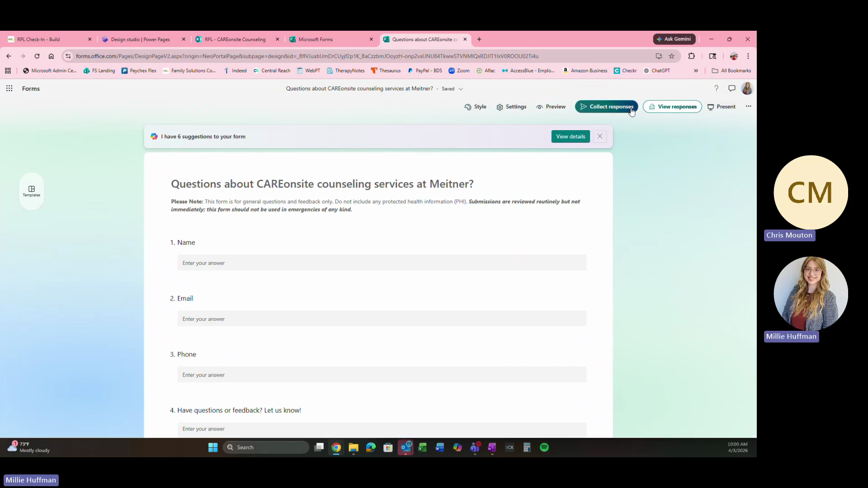Select Millie Huffman participant video
The height and width of the screenshot is (488, 868).
click(x=811, y=294)
